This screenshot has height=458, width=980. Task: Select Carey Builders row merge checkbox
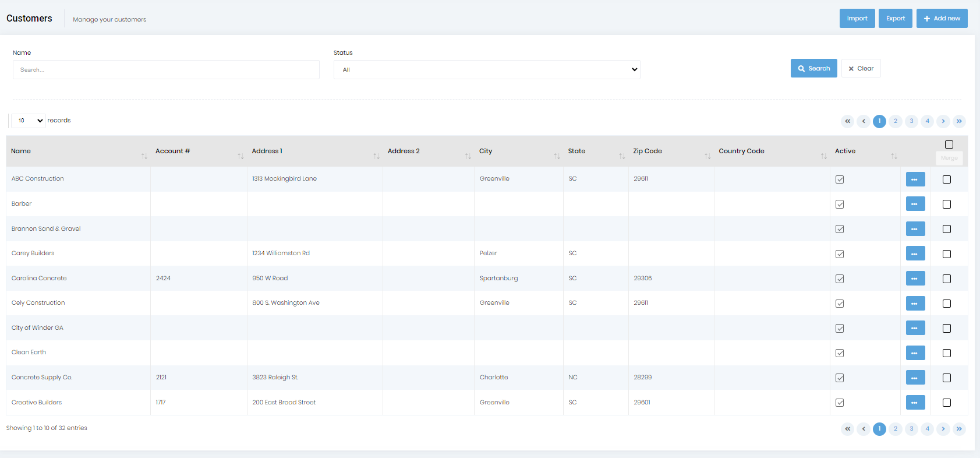pos(947,254)
